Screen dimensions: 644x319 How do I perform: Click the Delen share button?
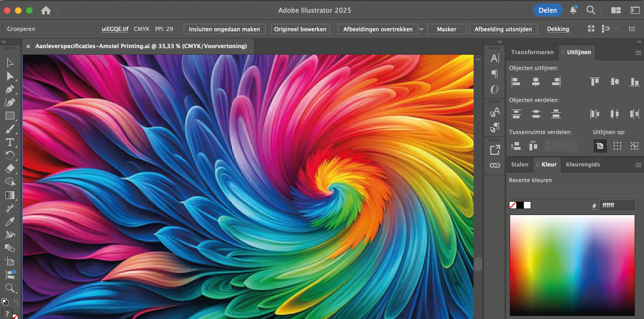(548, 11)
